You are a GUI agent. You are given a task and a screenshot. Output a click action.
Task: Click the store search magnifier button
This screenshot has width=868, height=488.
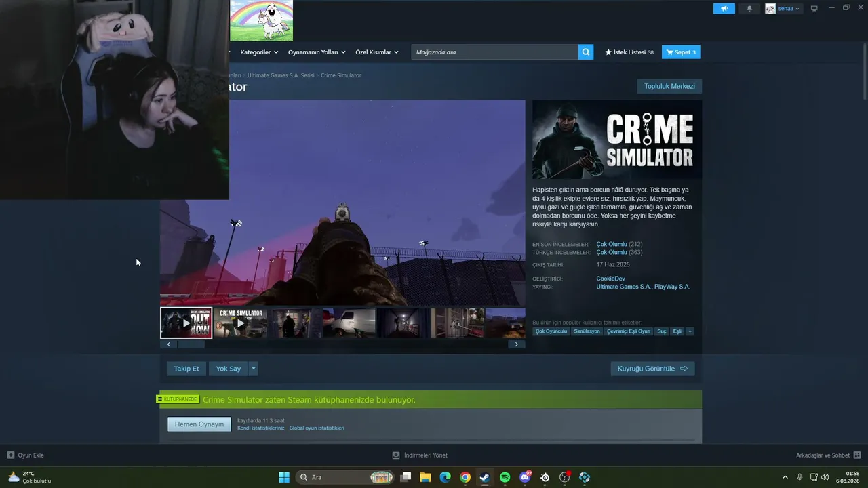click(x=586, y=52)
